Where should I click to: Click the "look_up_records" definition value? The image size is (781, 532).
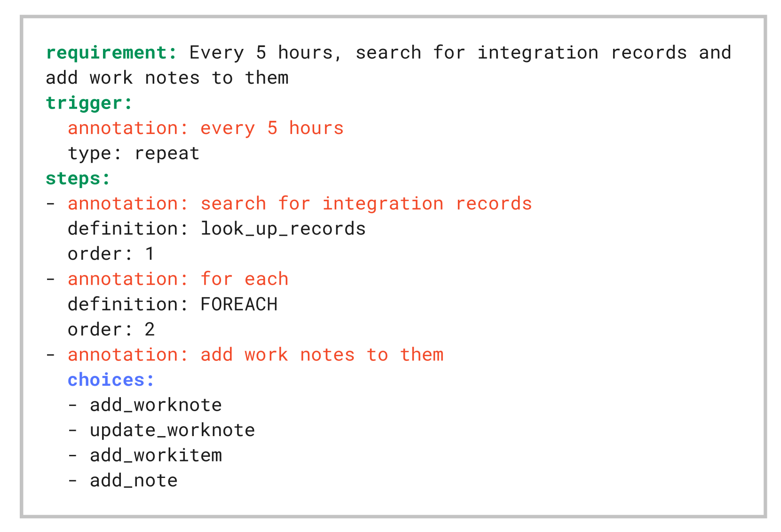[x=283, y=229]
